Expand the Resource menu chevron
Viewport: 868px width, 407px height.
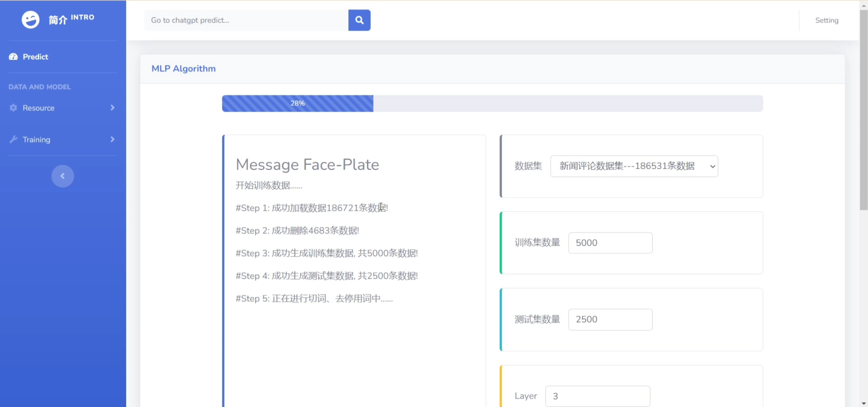112,108
